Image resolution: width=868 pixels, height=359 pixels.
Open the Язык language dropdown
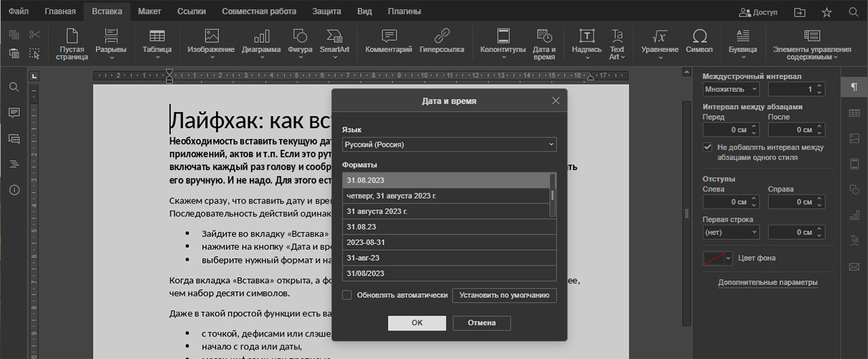tap(450, 144)
